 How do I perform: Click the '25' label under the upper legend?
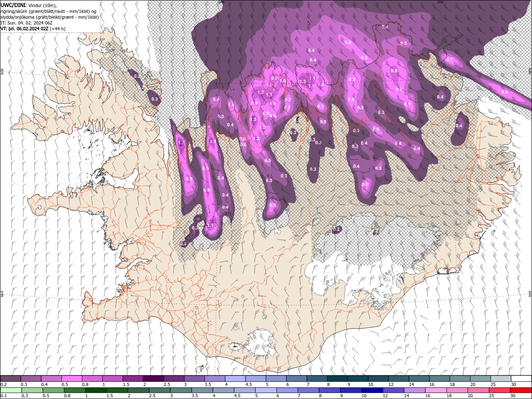(x=493, y=384)
